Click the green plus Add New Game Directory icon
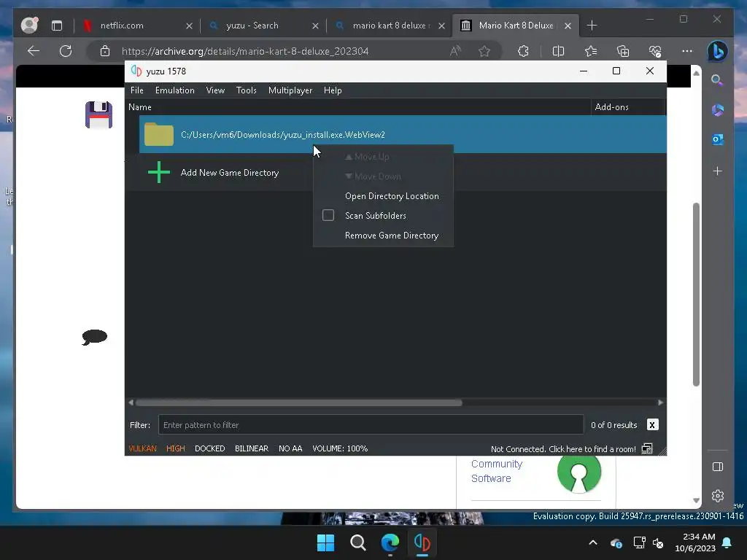 (159, 172)
